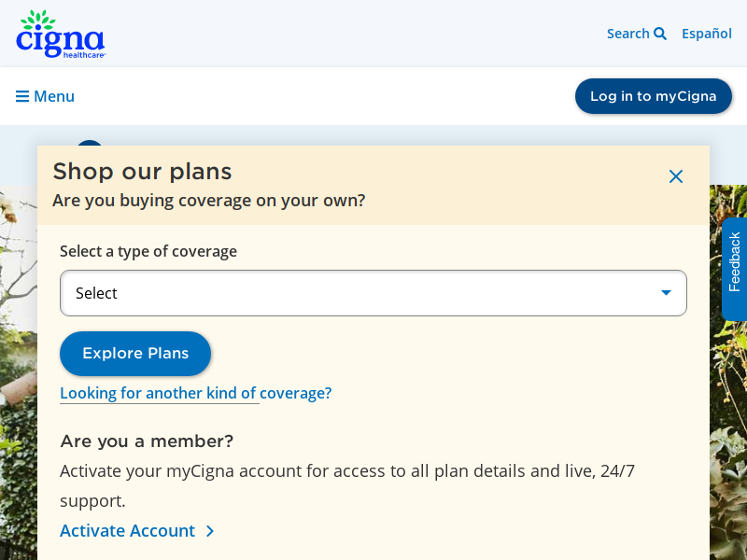747x560 pixels.
Task: Click the dark circle icon behind dialog
Action: click(x=90, y=143)
